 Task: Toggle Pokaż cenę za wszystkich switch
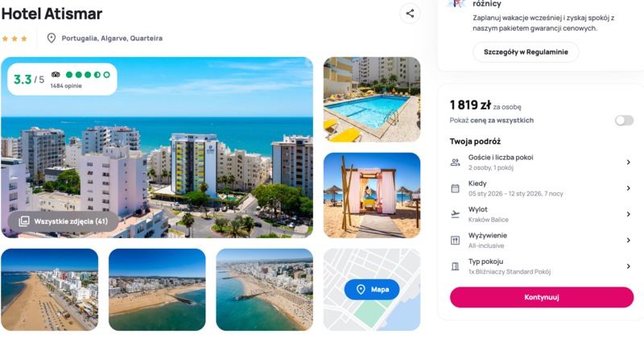coord(625,121)
